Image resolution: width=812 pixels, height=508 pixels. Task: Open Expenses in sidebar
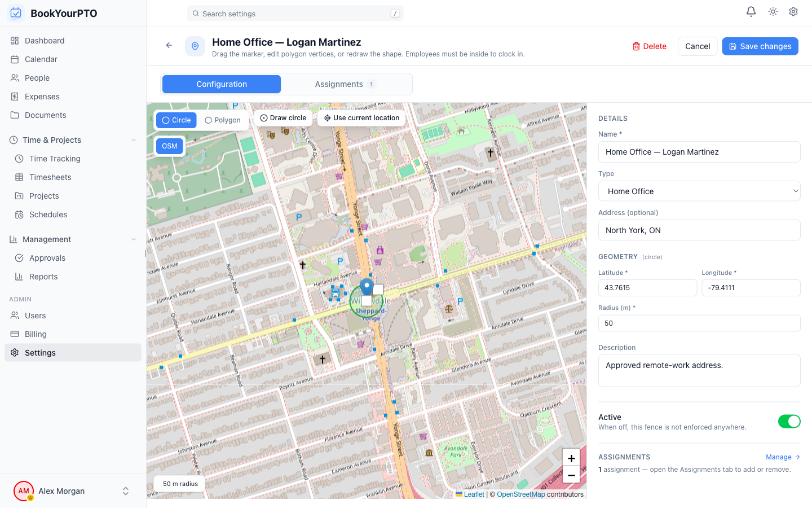pyautogui.click(x=73, y=97)
